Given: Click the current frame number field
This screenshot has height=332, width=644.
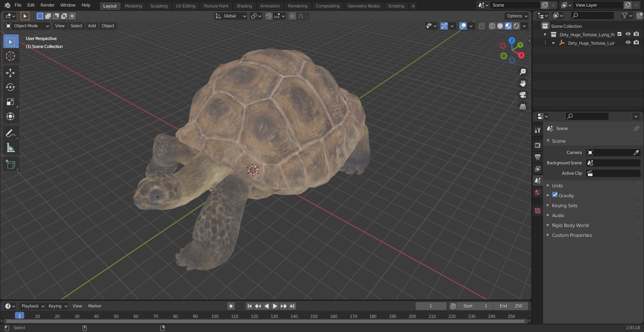Looking at the screenshot, I should [431, 306].
